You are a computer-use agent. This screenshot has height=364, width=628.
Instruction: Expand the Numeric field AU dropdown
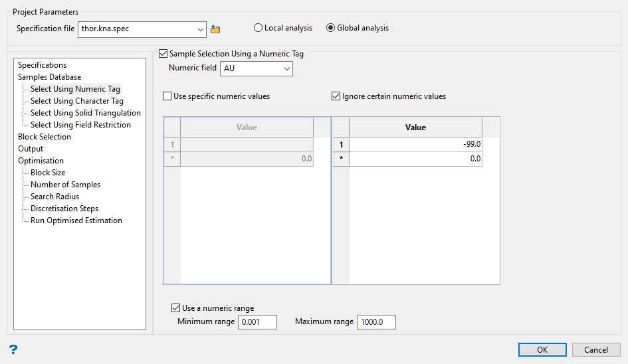tap(287, 68)
